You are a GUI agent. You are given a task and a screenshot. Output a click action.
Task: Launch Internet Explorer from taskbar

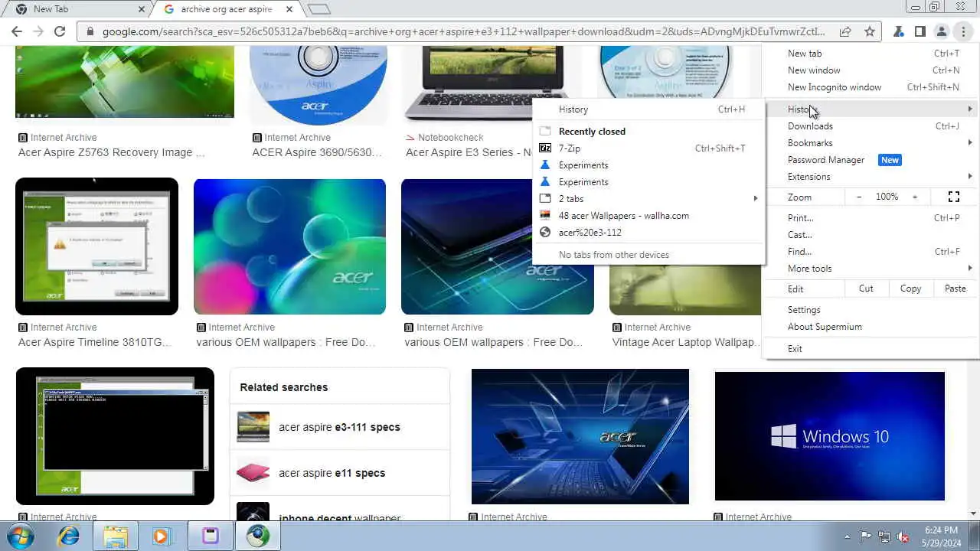[69, 536]
